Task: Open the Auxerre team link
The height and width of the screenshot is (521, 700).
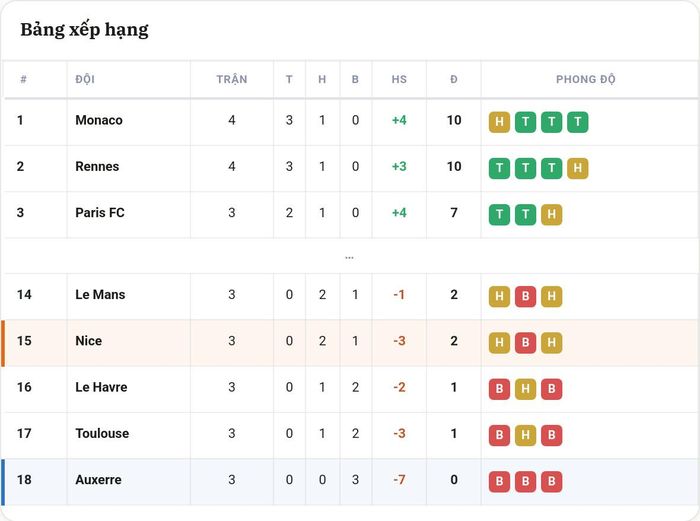Action: (x=98, y=479)
